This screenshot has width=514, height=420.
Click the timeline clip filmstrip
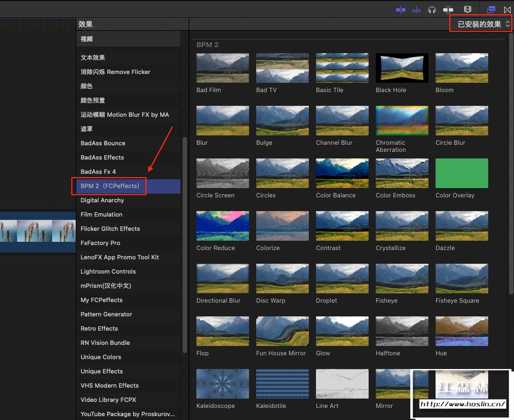37,231
